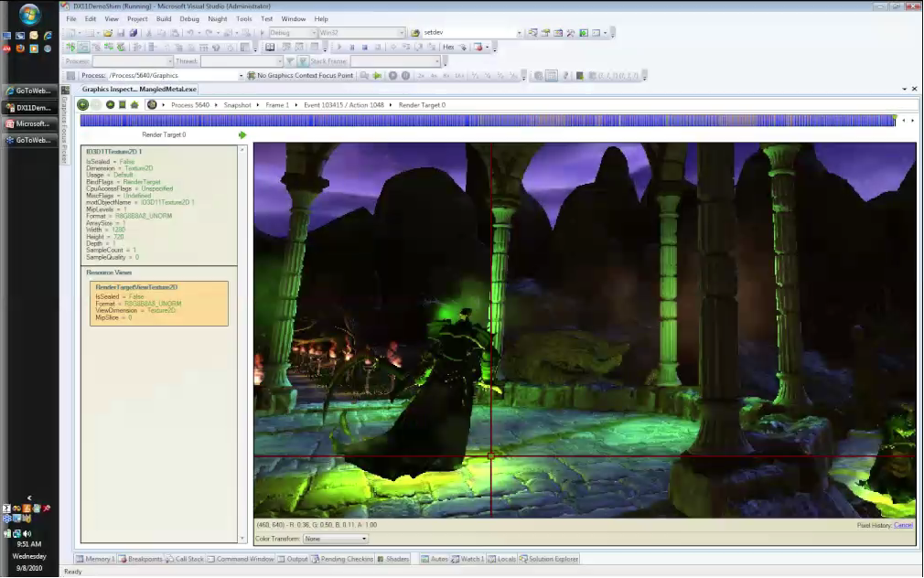924x578 pixels.
Task: Open the Debug menu
Action: click(x=189, y=19)
